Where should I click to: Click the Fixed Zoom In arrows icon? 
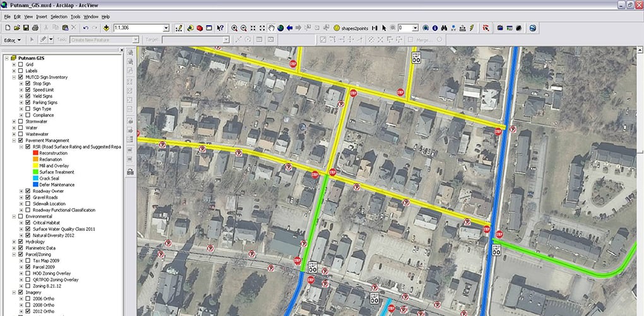253,28
